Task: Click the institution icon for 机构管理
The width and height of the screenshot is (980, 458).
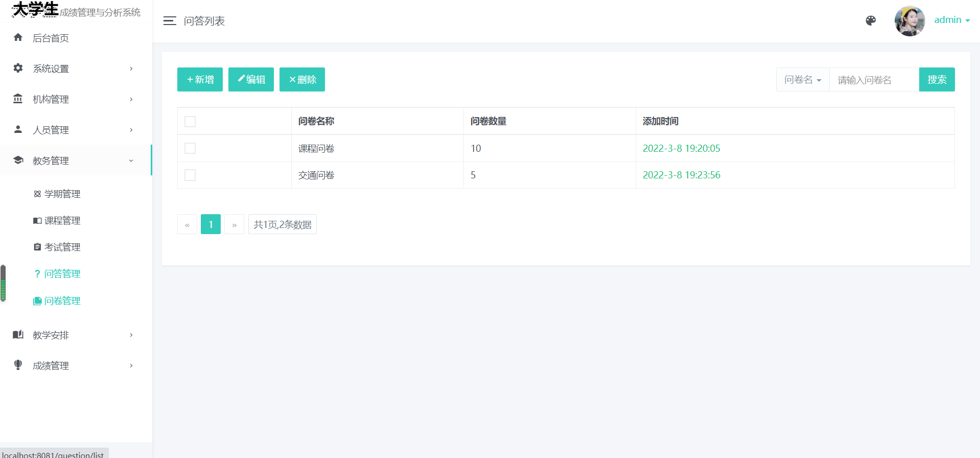Action: (18, 99)
